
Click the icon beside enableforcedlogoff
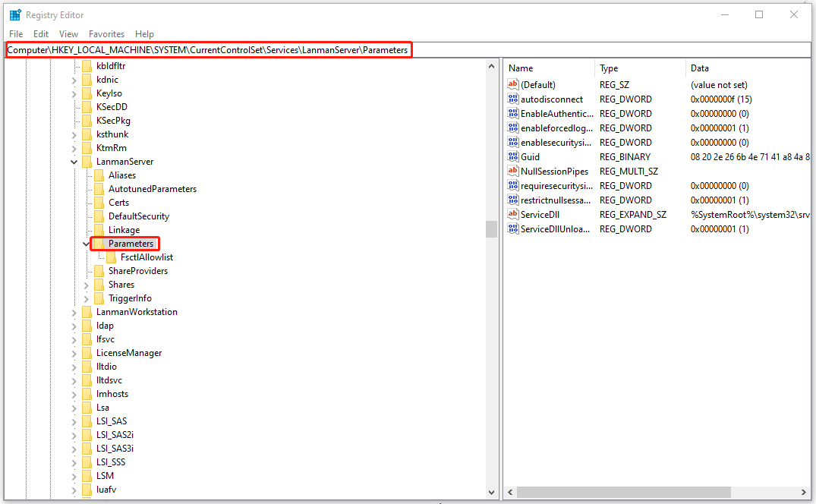point(513,128)
